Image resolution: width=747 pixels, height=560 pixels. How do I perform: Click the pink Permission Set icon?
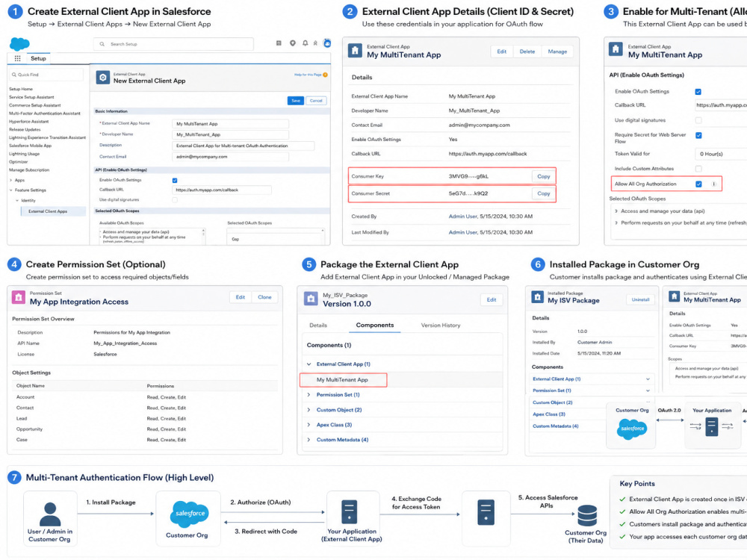(x=19, y=298)
